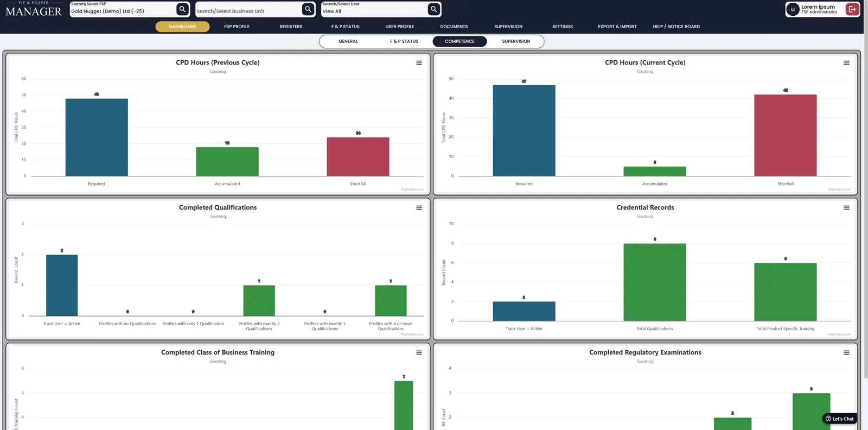Click the Search/Select User field showing View All
Image resolution: width=868 pixels, height=430 pixels.
pos(374,9)
